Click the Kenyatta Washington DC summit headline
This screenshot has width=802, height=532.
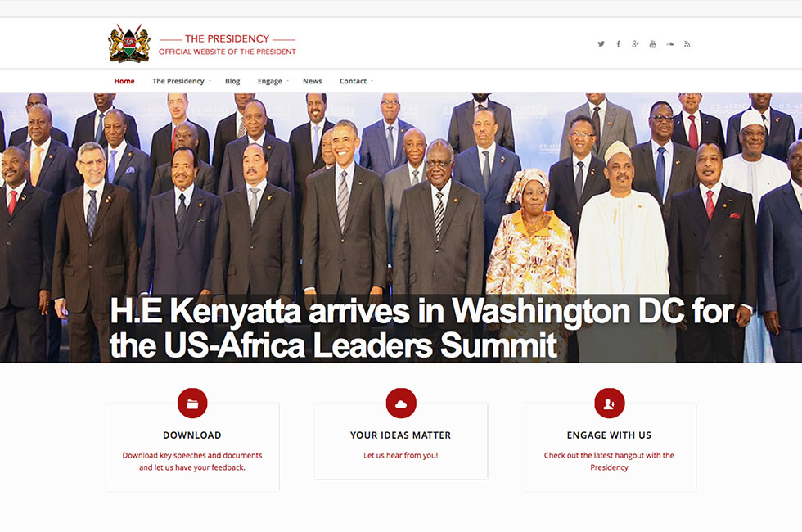(x=422, y=328)
